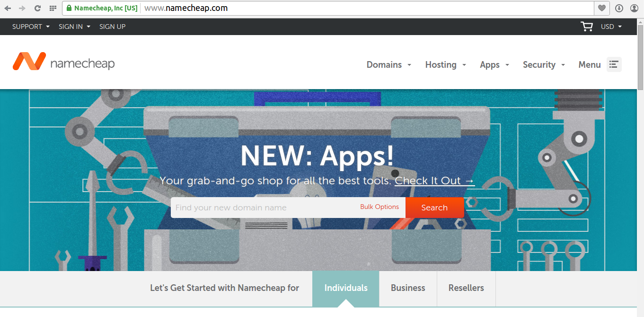Click the browser forward arrow

click(x=22, y=8)
